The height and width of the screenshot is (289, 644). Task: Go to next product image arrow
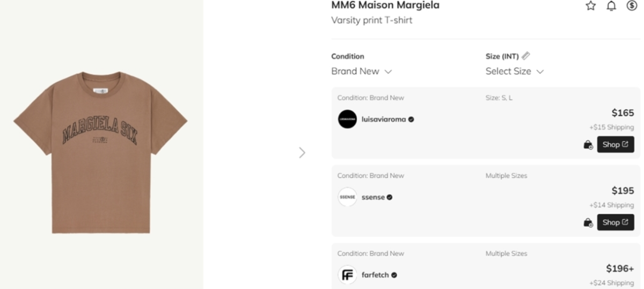pos(302,153)
